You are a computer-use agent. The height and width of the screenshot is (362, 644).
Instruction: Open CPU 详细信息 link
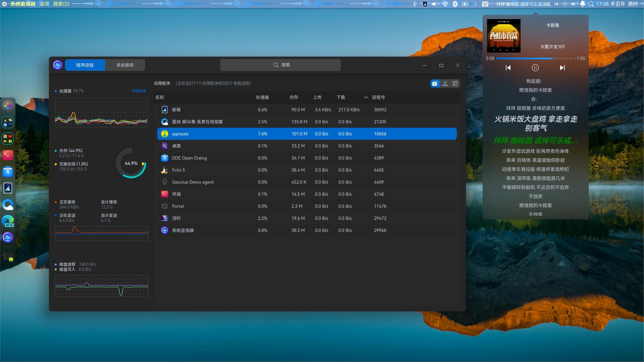pos(139,91)
